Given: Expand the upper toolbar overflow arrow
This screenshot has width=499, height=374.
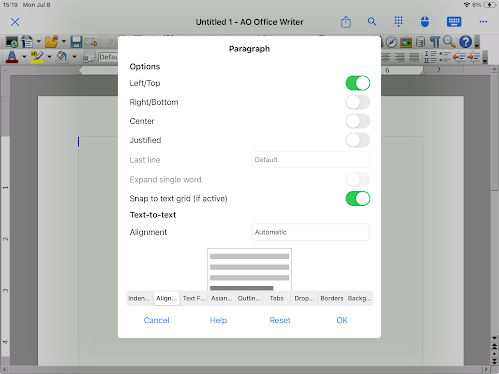Looking at the screenshot, I should click(477, 43).
